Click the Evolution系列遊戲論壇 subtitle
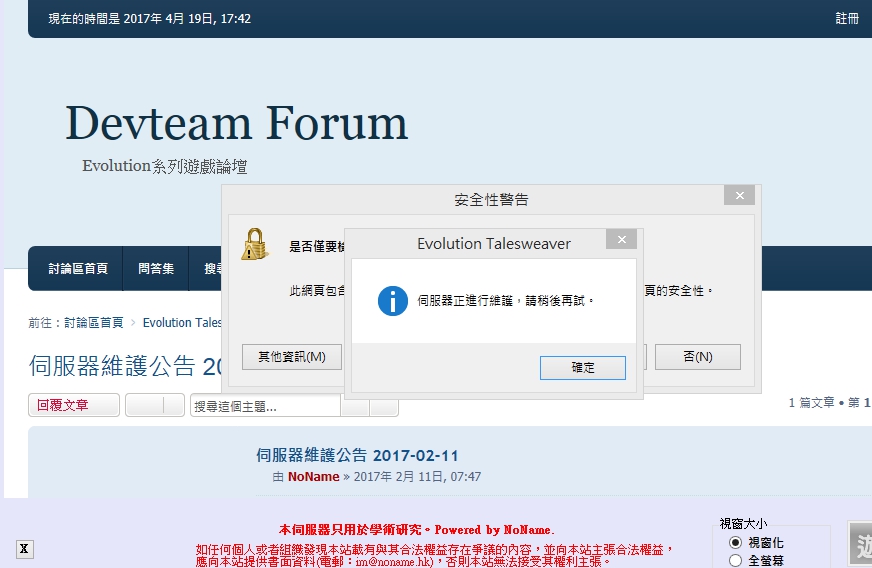872x568 pixels. tap(165, 166)
